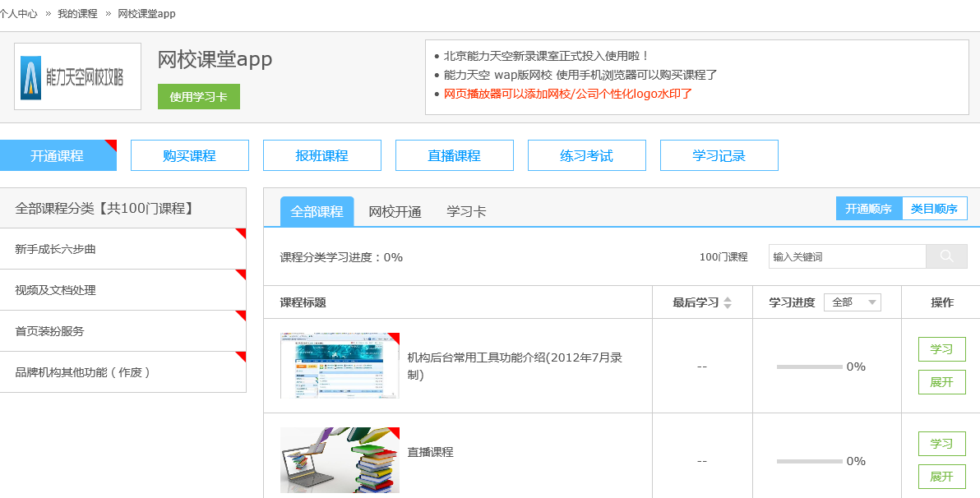Expand the 直播课程 course with 展开
This screenshot has width=980, height=498.
click(x=941, y=477)
